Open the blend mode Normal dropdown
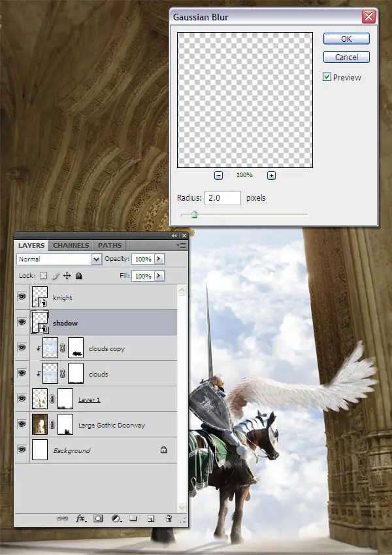The height and width of the screenshot is (555, 392). pyautogui.click(x=59, y=259)
